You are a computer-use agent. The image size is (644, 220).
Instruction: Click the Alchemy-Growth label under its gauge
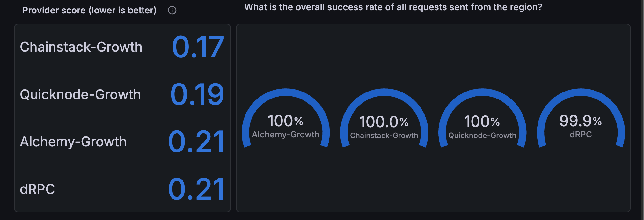(286, 135)
